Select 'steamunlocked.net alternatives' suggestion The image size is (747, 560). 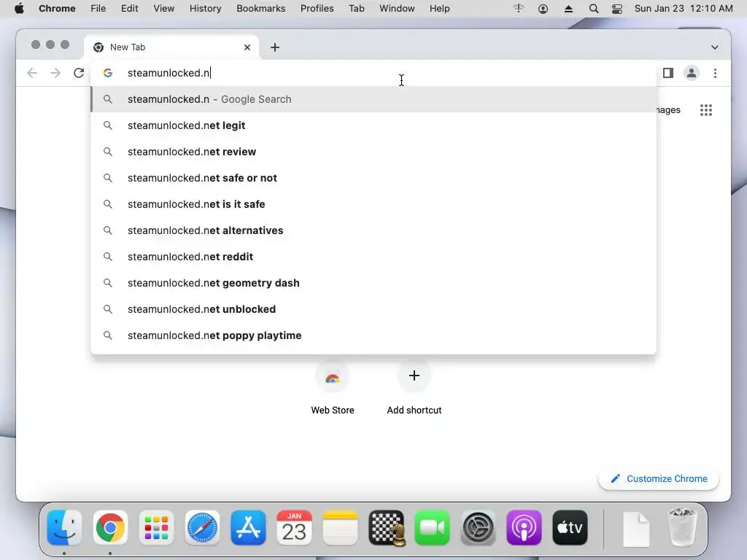coord(373,230)
